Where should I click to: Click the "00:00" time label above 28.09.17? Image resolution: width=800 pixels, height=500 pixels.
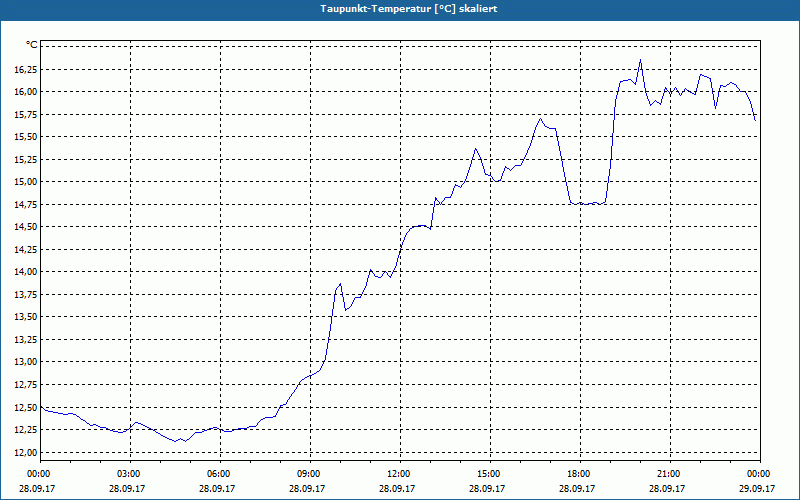click(x=38, y=474)
